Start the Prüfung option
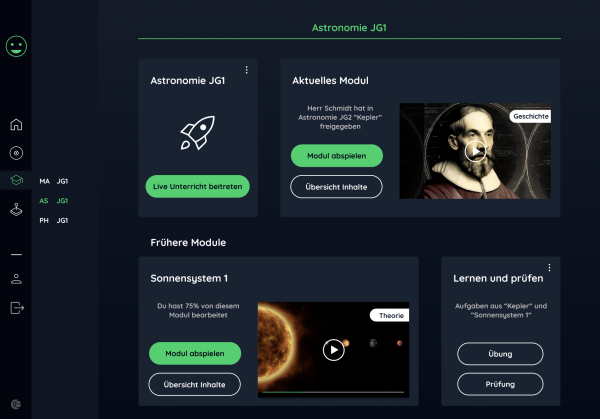 [x=500, y=384]
